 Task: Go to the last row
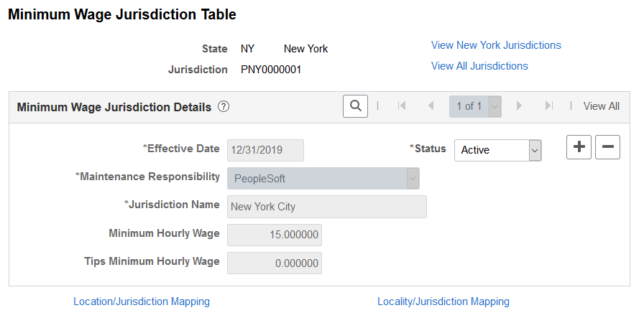tap(548, 106)
